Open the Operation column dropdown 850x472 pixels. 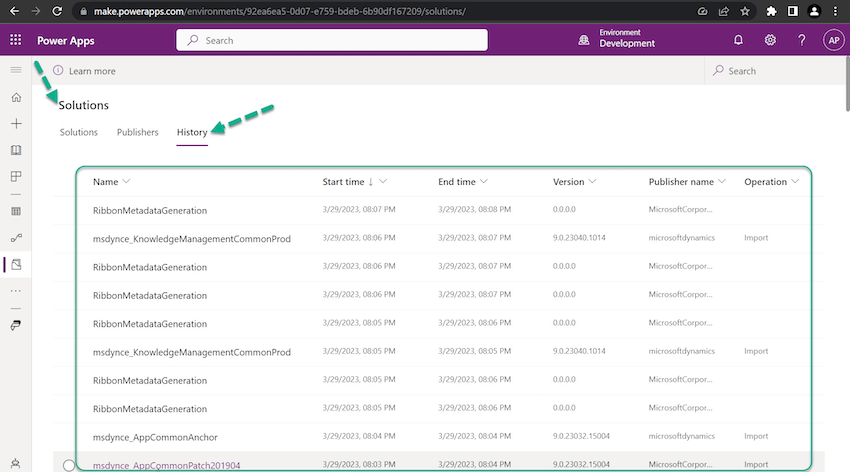click(x=795, y=182)
